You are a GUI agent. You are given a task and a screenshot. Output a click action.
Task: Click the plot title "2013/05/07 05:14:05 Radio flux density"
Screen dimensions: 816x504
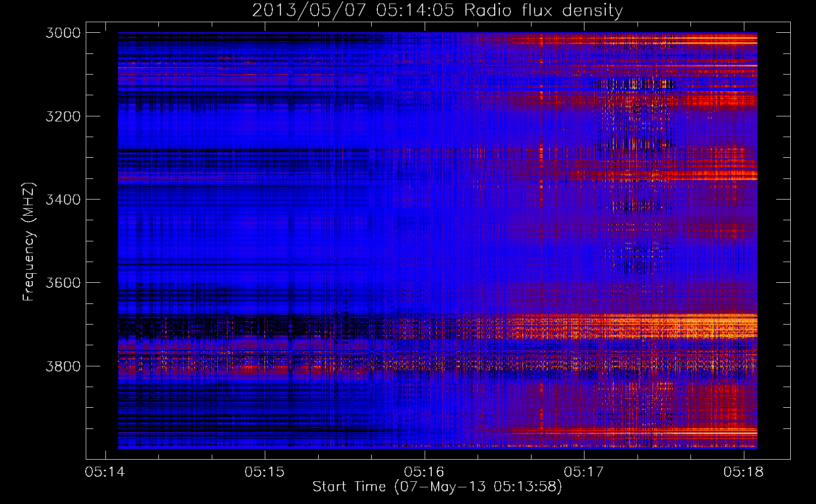click(x=437, y=11)
